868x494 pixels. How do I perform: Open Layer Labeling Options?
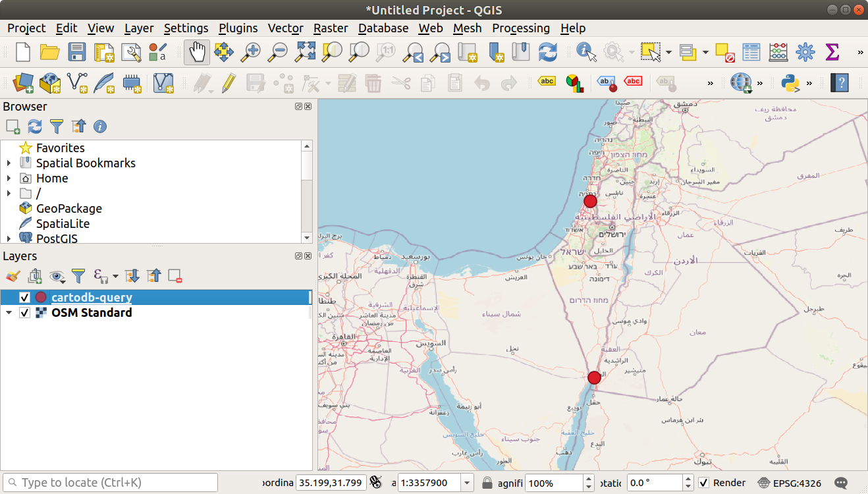coord(545,82)
